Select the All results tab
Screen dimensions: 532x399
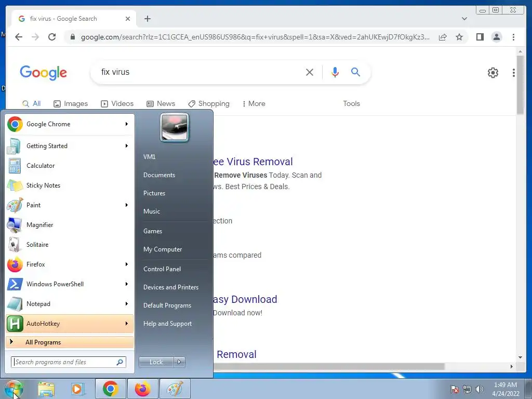[31, 103]
